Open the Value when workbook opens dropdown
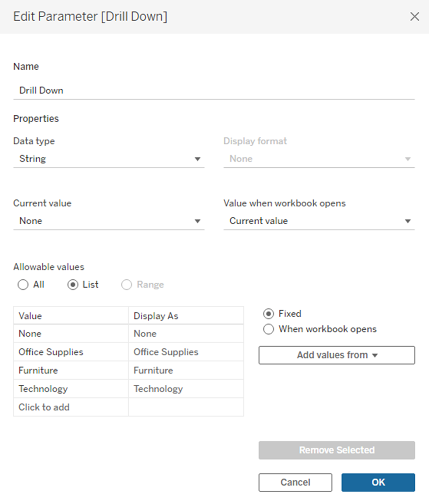429x504 pixels. 319,221
